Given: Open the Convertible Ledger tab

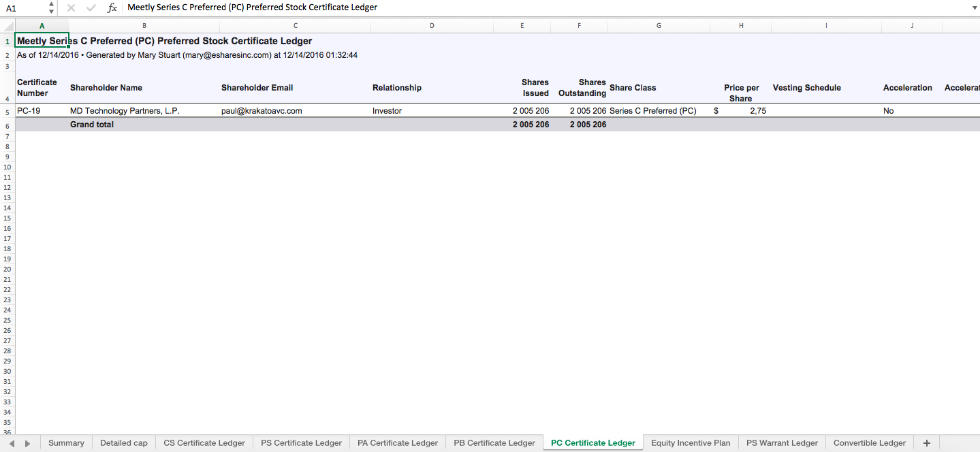Looking at the screenshot, I should point(870,443).
